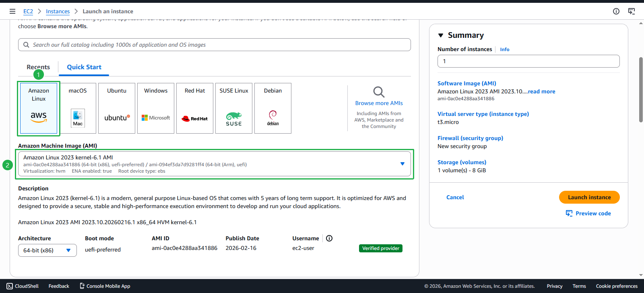The image size is (644, 293).
Task: Click the Cancel button
Action: 455,197
